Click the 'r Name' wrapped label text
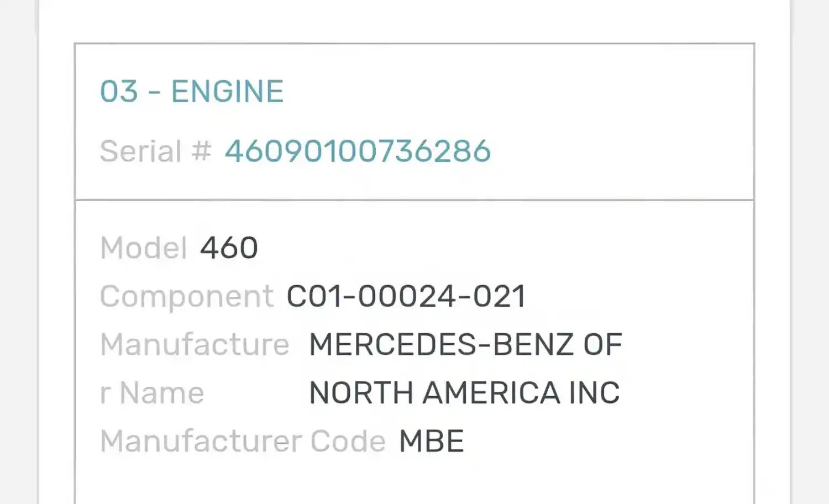Viewport: 829px width, 504px height. tap(152, 393)
